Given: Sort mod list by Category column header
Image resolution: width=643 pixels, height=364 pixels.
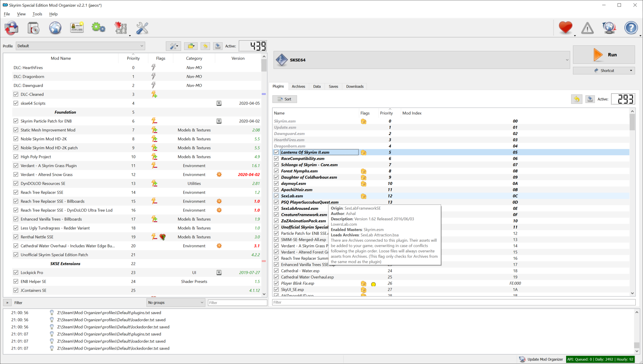Looking at the screenshot, I should [x=194, y=58].
